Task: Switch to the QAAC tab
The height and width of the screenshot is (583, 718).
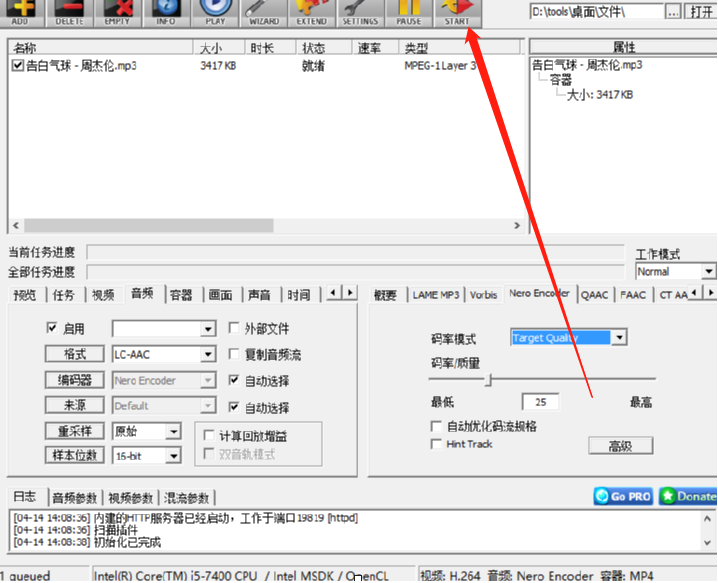Action: (594, 295)
